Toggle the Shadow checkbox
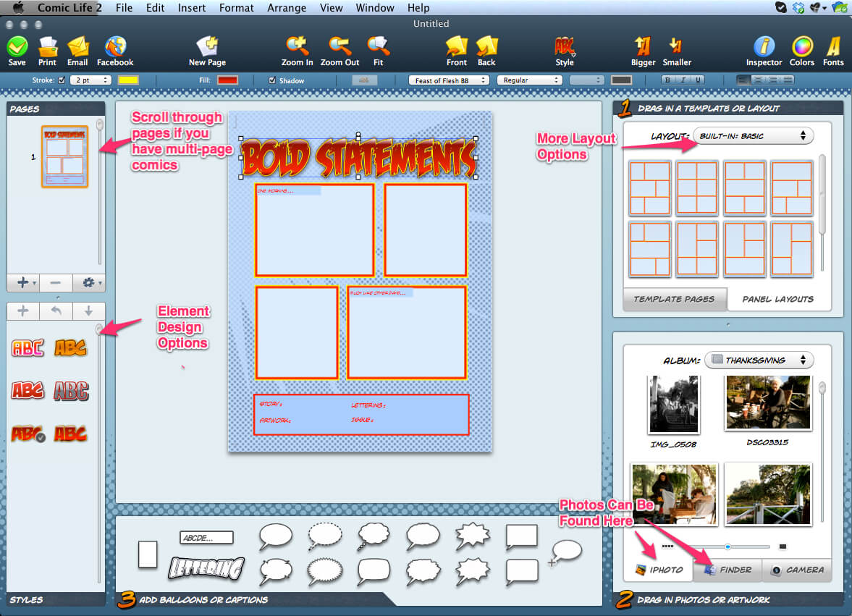Screen dimensions: 852x616 pos(272,80)
